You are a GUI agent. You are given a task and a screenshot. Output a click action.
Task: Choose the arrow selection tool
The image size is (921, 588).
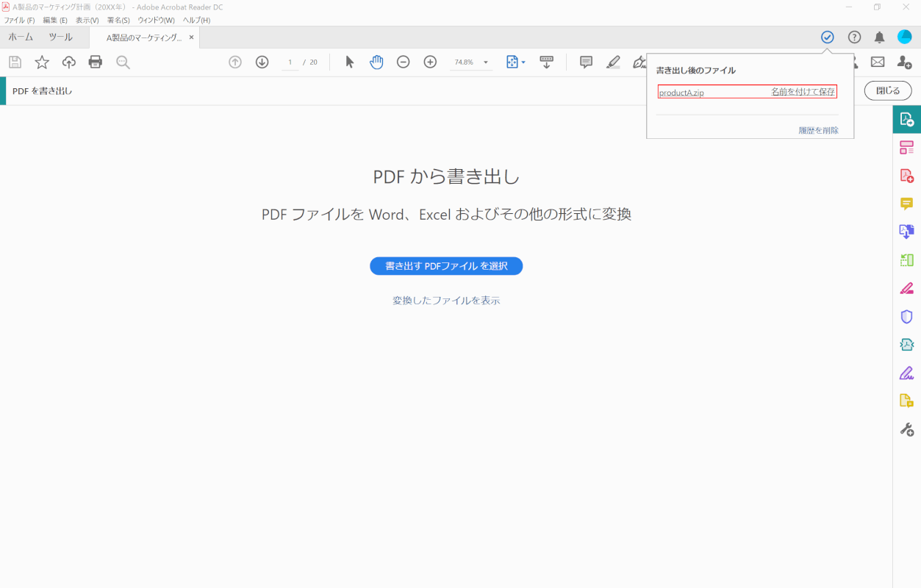350,62
